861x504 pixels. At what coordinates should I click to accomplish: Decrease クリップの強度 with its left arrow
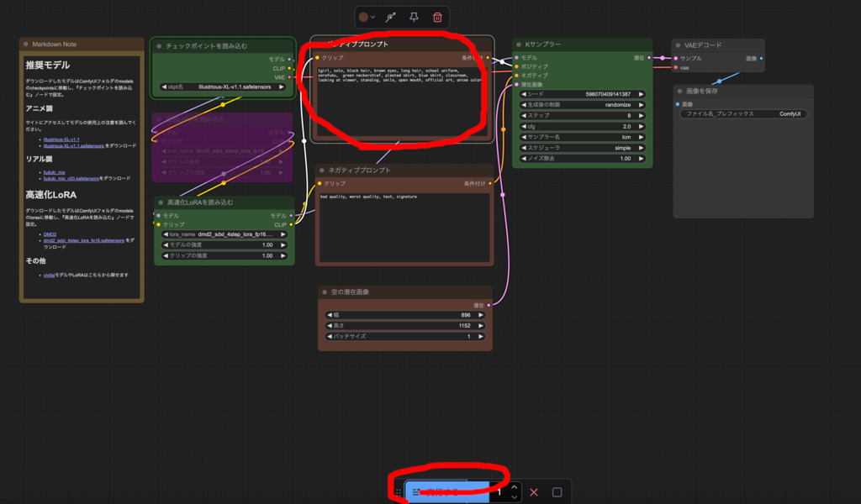click(166, 255)
